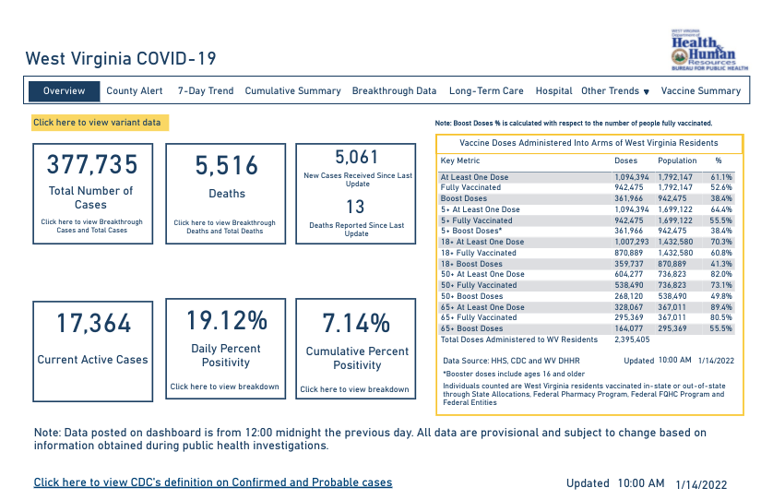
Task: View Breakthrough Deaths and Total Deaths link
Action: pyautogui.click(x=224, y=226)
